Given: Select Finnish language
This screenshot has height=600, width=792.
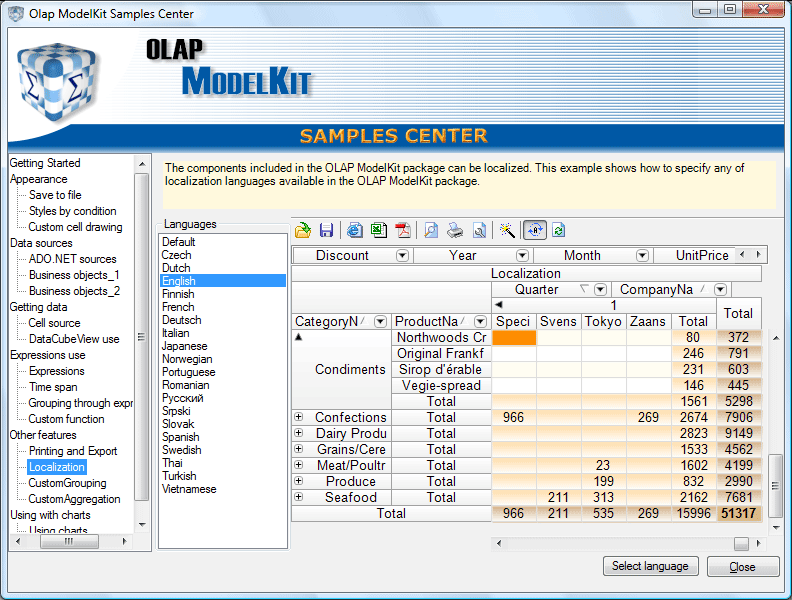Looking at the screenshot, I should pos(178,294).
